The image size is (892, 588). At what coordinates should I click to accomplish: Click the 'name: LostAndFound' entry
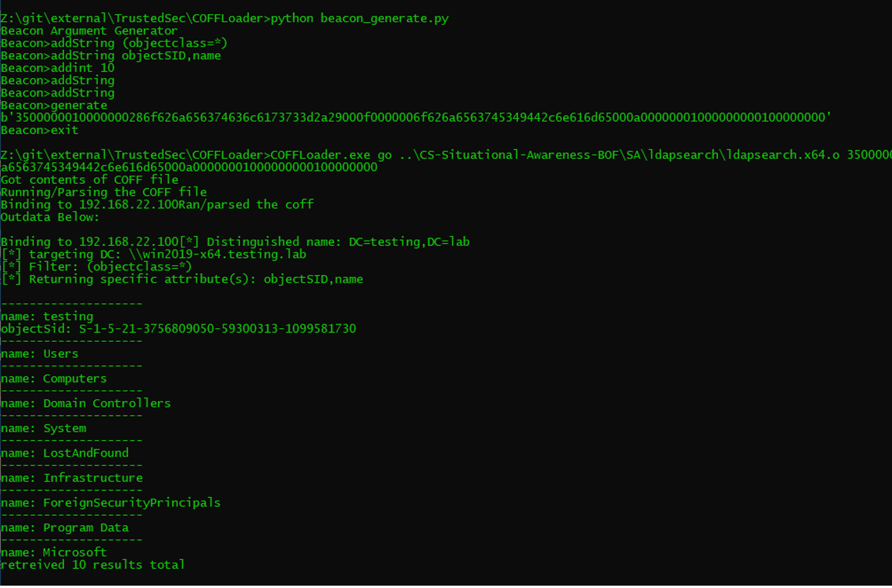coord(65,453)
